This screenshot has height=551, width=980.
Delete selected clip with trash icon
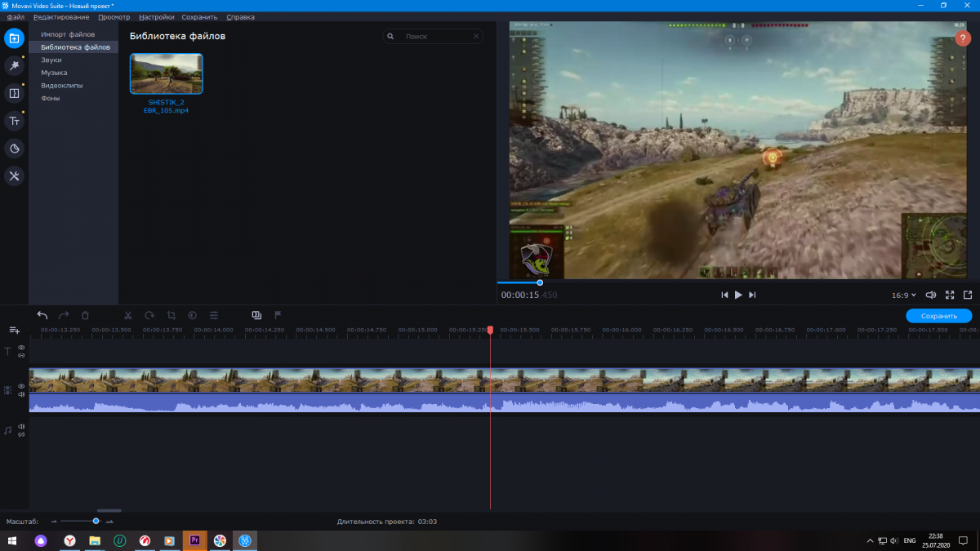(85, 315)
